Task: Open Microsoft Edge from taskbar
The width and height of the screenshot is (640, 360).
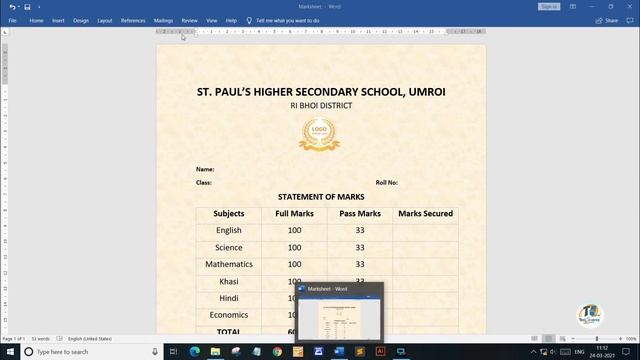Action: pyautogui.click(x=195, y=351)
